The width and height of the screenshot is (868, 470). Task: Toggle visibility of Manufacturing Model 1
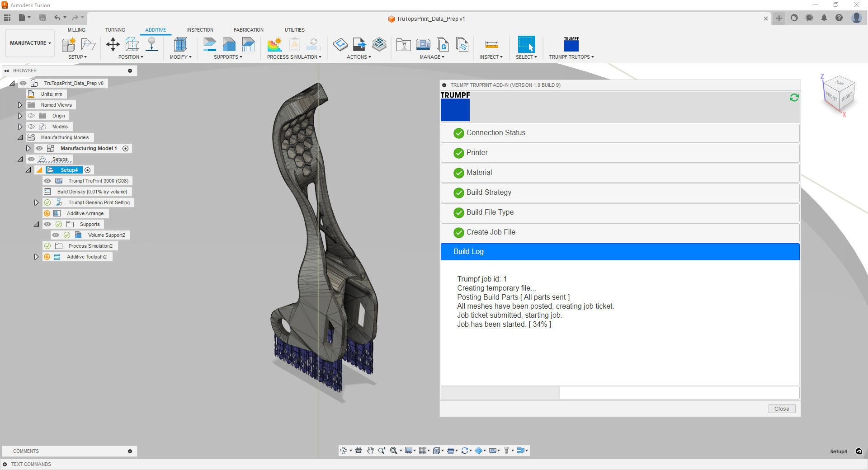pyautogui.click(x=39, y=148)
